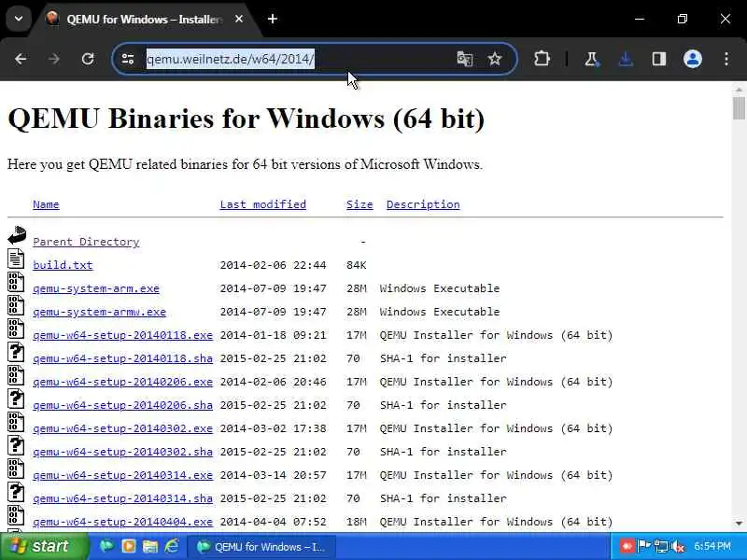Close the QEMU for Windows tab
Viewport: 747px width, 560px height.
click(x=239, y=19)
